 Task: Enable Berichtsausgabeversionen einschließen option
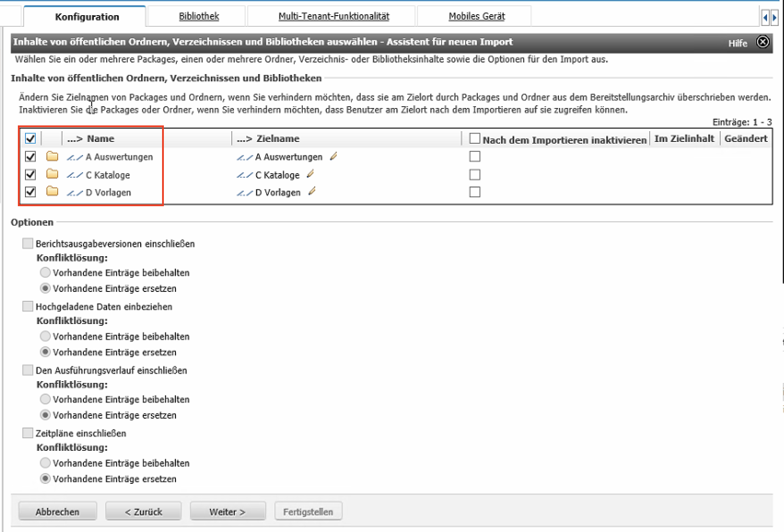click(28, 244)
